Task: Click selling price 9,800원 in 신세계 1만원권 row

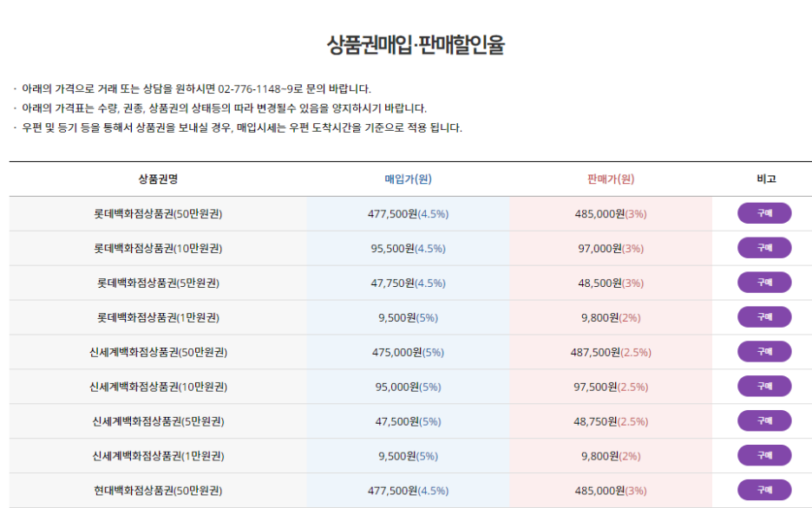Action: click(611, 456)
